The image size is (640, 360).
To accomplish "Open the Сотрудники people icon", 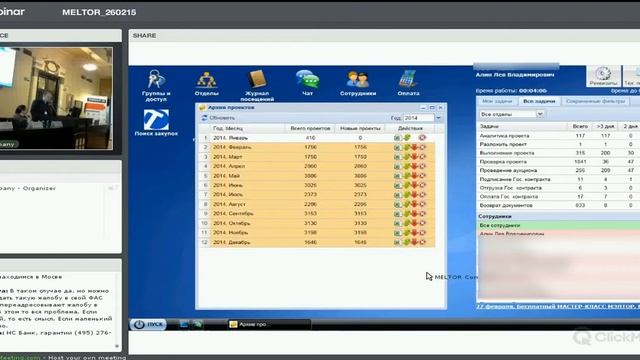I will 358,84.
